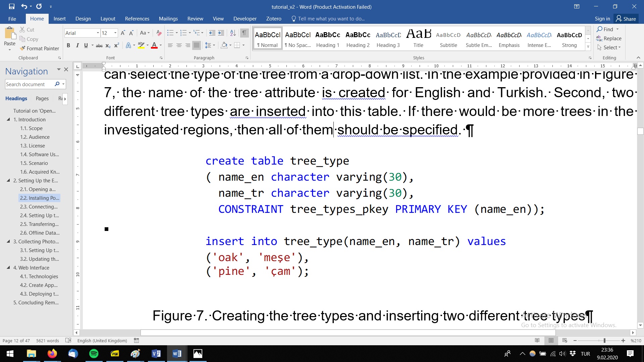
Task: Click the Search document field
Action: 29,84
